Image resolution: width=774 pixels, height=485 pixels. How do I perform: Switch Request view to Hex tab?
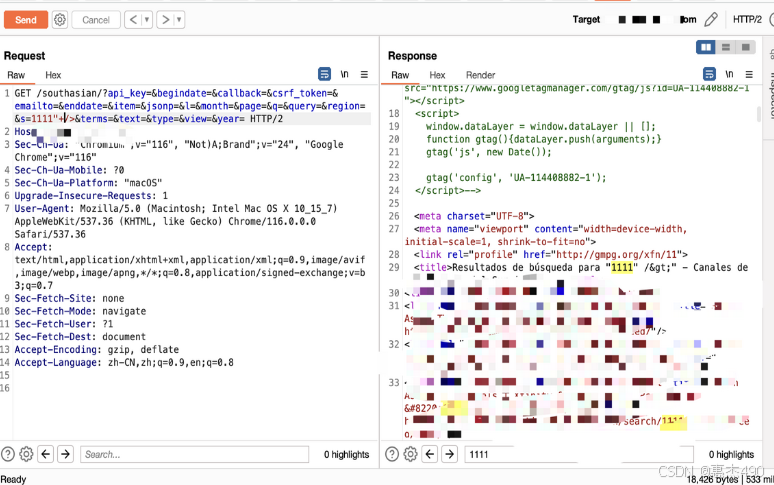click(53, 75)
